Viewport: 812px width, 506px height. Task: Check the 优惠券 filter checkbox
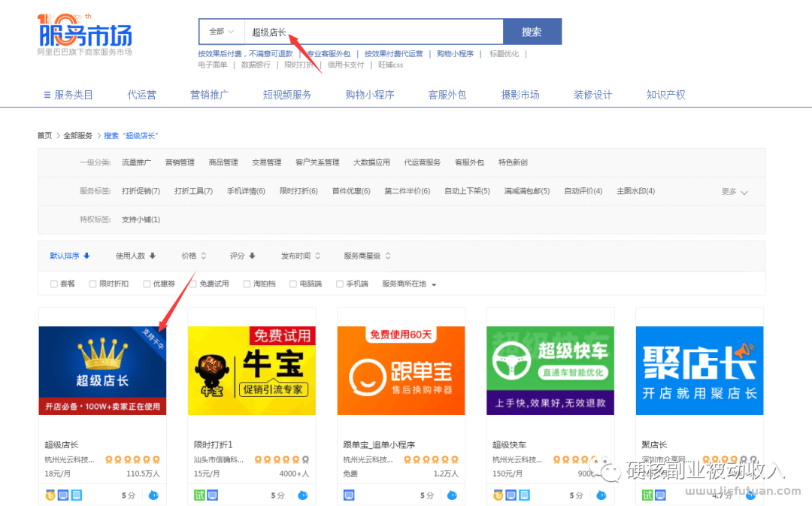tap(147, 283)
